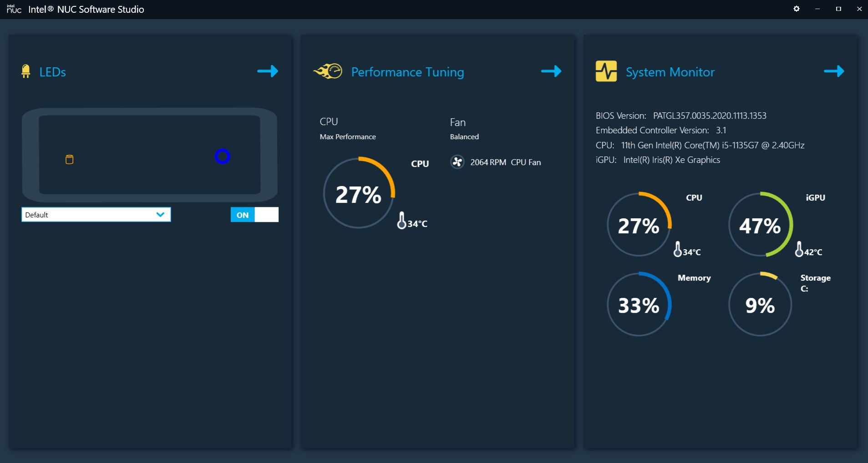Select the blue power button ring LED
Image resolution: width=868 pixels, height=463 pixels.
point(223,156)
